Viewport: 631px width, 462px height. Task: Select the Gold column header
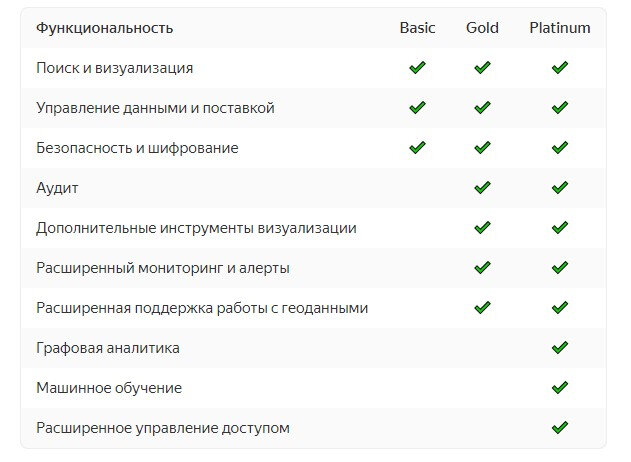click(x=482, y=28)
